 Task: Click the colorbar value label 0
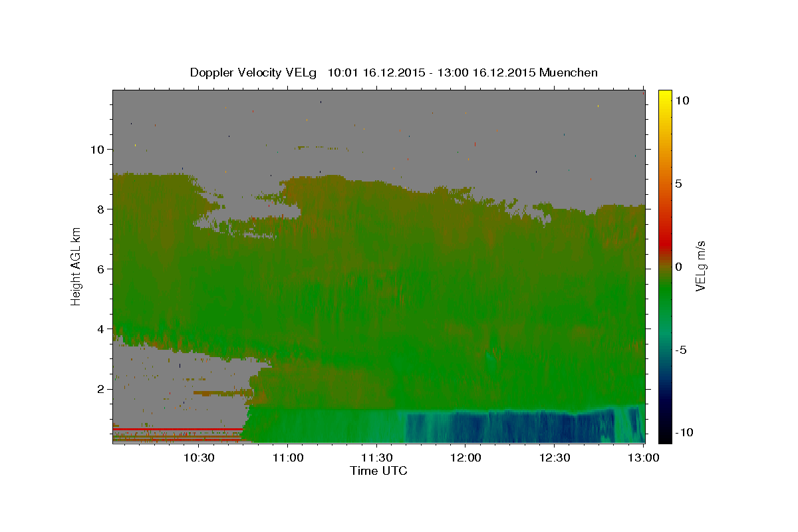point(678,267)
